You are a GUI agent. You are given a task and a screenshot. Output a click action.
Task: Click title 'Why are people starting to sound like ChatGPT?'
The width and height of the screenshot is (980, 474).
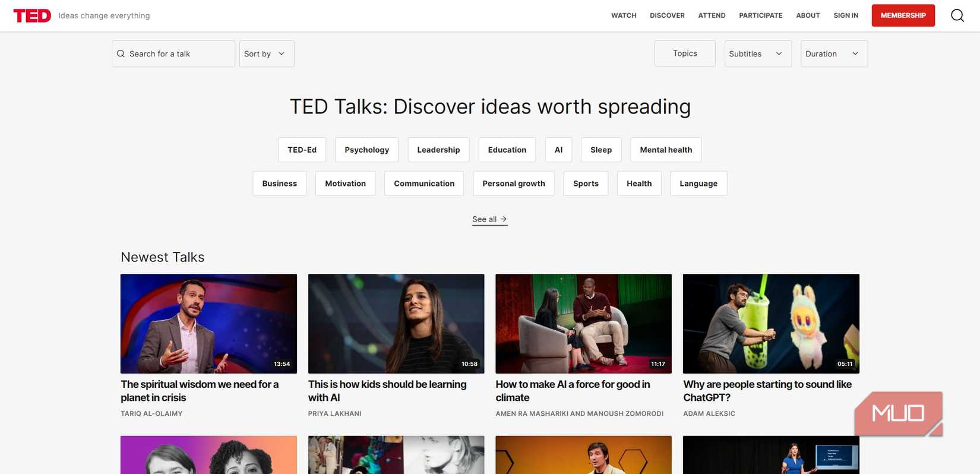pyautogui.click(x=767, y=391)
